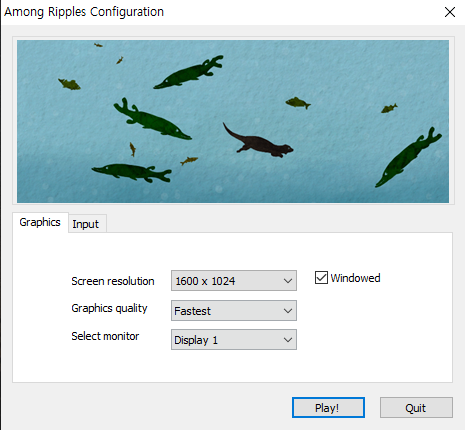465x430 pixels.
Task: Expand the Graphics quality combo box
Action: tap(234, 311)
